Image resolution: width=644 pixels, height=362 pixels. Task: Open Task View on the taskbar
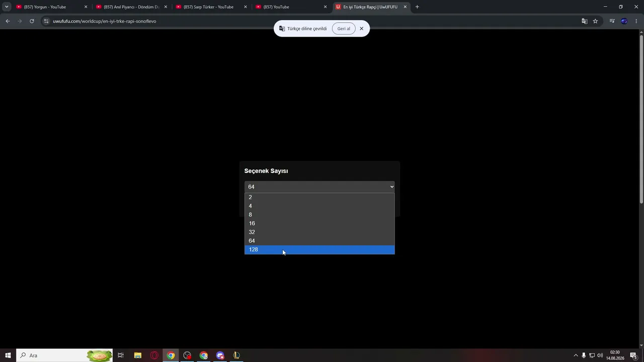(121, 355)
